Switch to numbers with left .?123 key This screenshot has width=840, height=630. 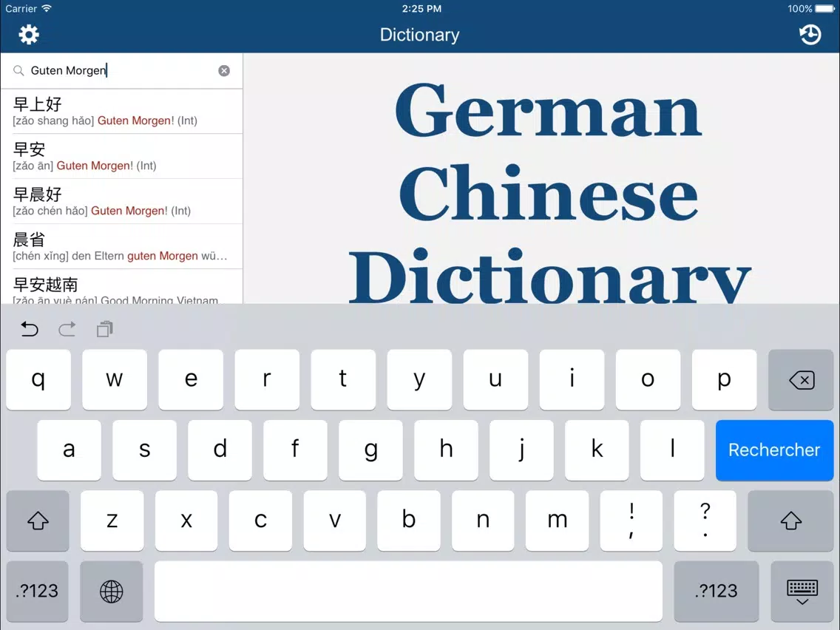(x=38, y=591)
